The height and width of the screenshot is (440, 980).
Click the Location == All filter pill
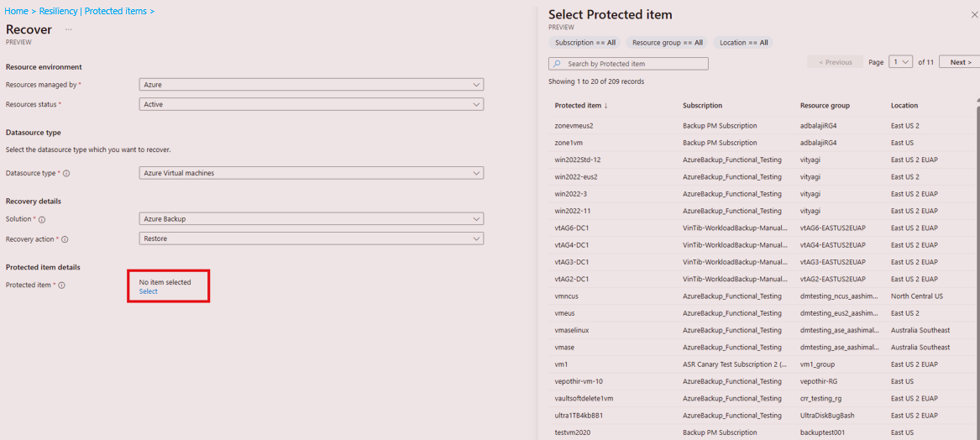pos(744,43)
